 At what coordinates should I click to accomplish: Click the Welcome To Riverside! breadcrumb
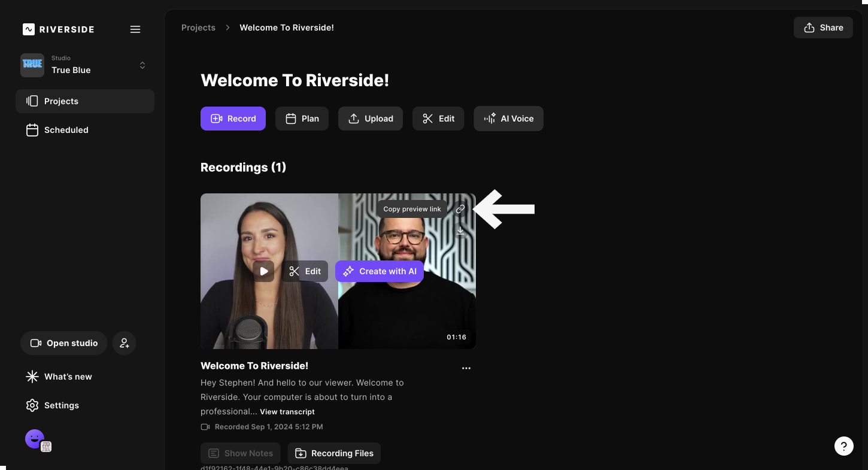pyautogui.click(x=287, y=28)
